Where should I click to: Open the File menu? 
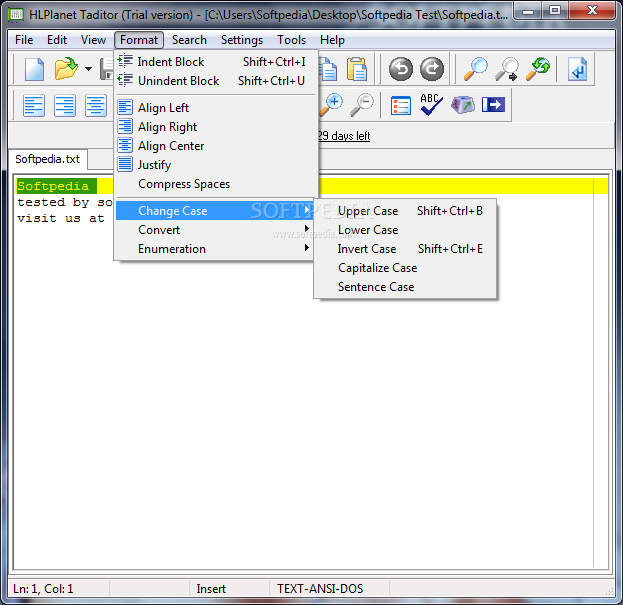24,40
